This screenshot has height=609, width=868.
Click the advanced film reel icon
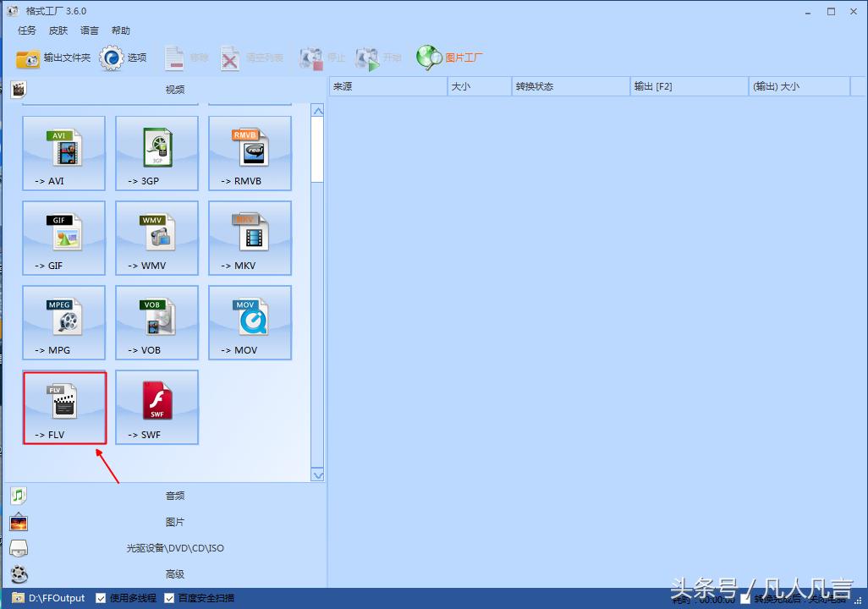[x=19, y=574]
